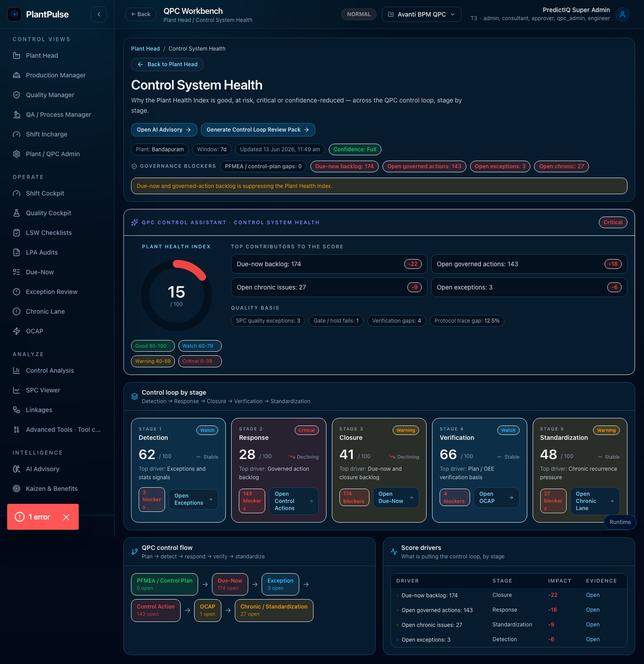Click Back to Plant Head button
This screenshot has height=664, width=644.
click(167, 64)
